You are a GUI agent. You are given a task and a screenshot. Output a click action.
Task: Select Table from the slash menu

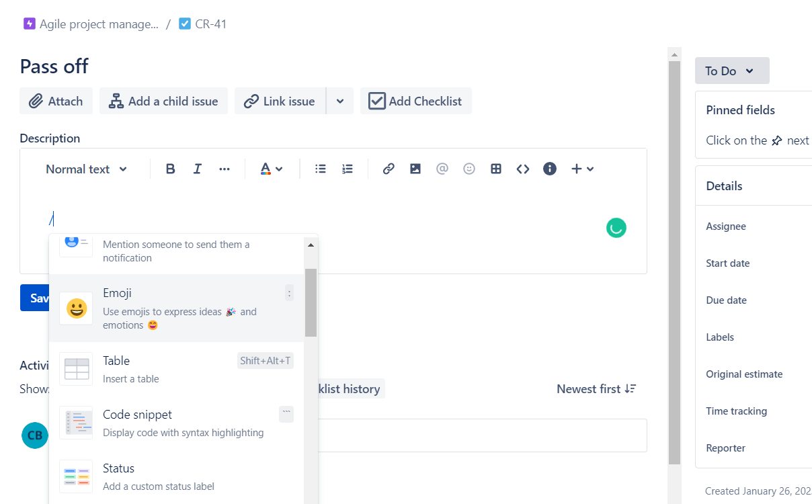click(x=176, y=369)
